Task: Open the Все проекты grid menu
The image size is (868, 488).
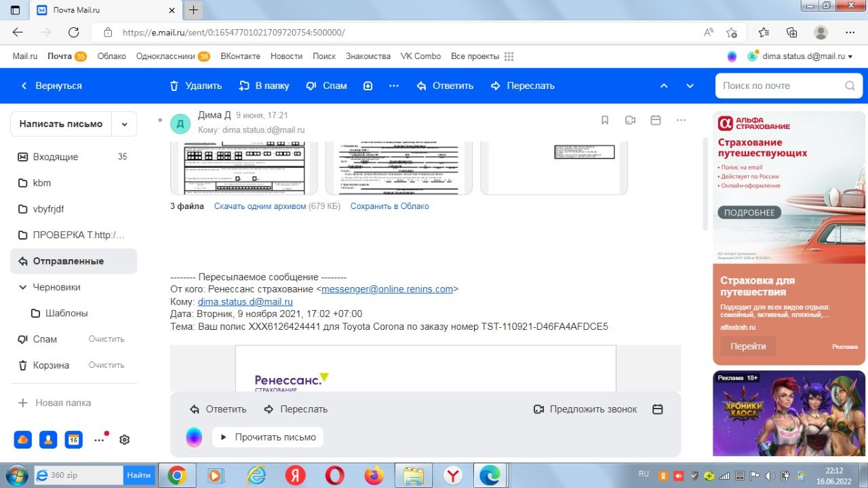Action: [x=509, y=56]
